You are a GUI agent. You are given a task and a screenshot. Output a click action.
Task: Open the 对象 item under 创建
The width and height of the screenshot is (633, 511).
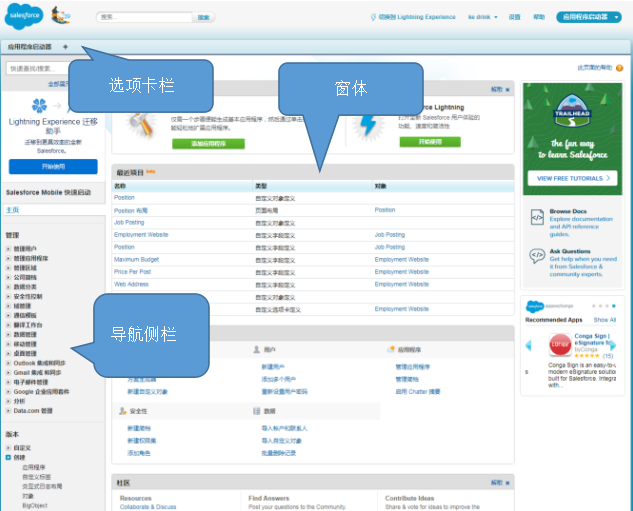[28, 496]
